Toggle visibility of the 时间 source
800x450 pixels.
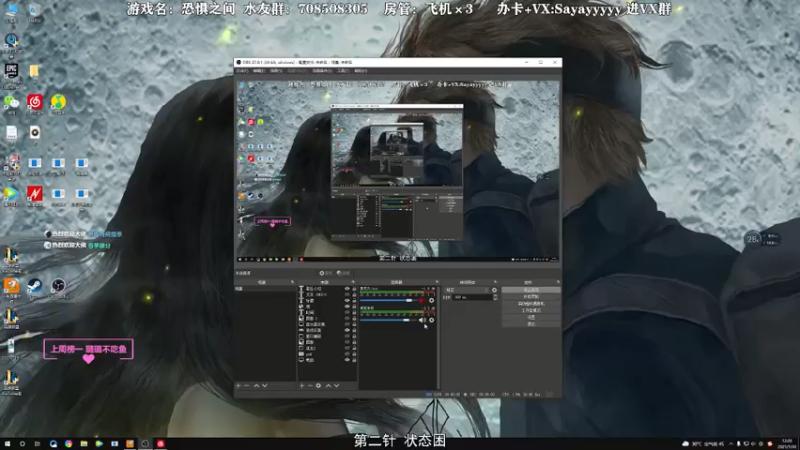point(347,312)
